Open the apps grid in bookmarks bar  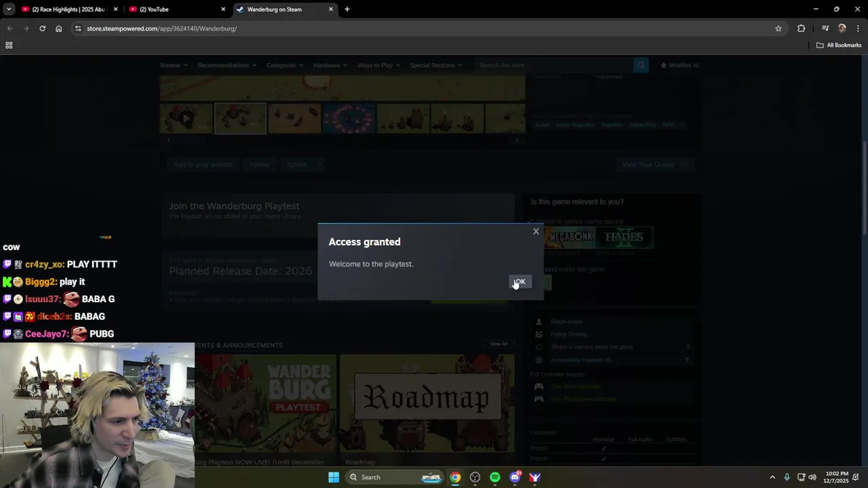pos(9,45)
